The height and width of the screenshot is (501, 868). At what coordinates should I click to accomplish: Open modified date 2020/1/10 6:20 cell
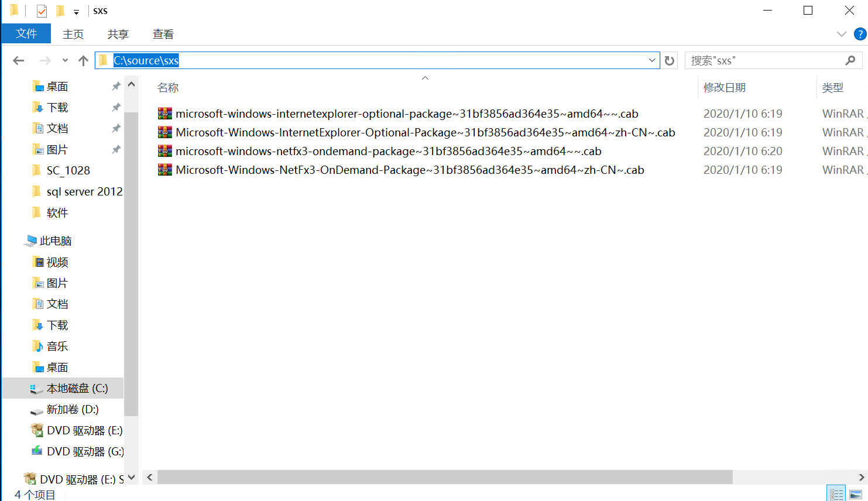point(743,151)
